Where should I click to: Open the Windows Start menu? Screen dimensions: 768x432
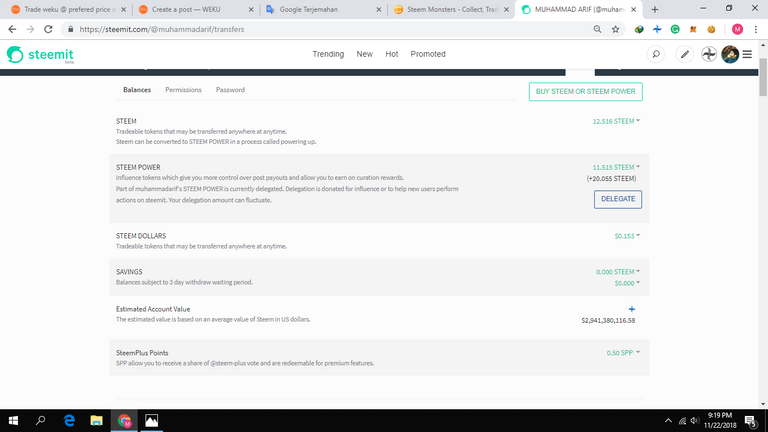point(13,421)
